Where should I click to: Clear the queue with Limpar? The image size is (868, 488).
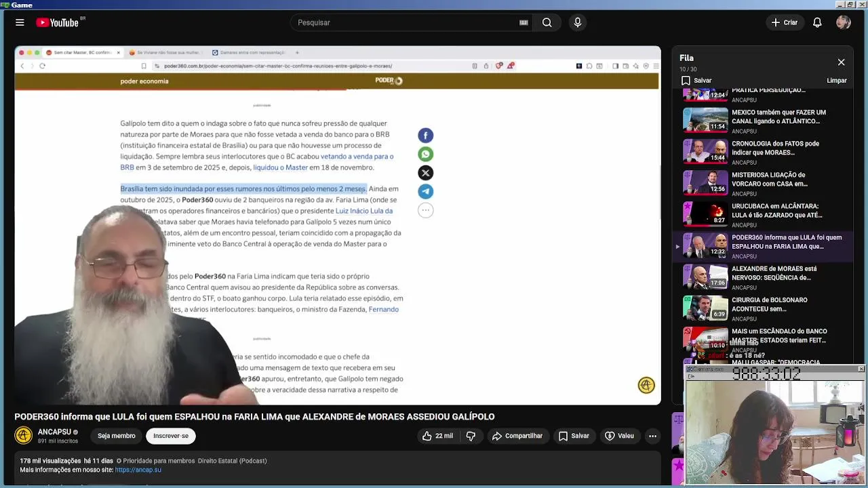tap(837, 81)
